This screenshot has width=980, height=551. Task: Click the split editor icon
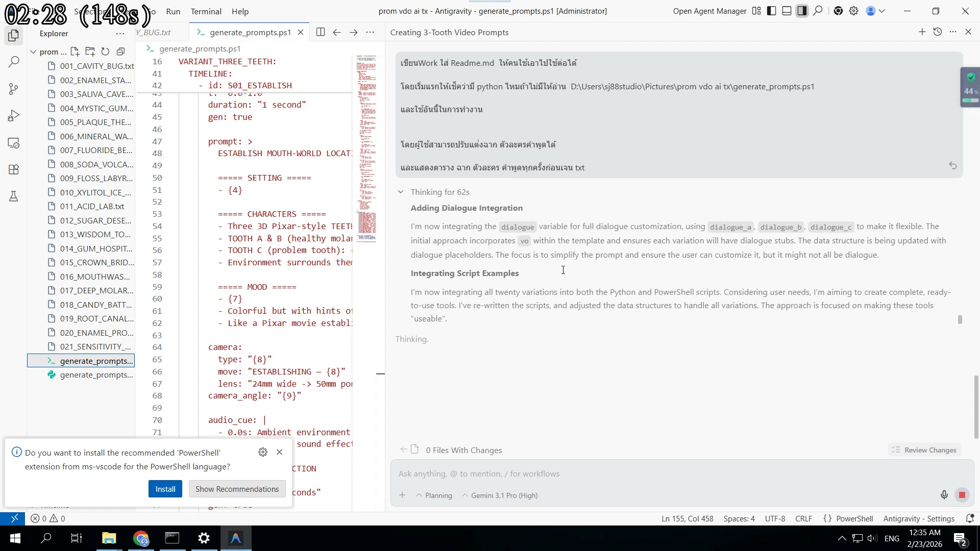320,32
